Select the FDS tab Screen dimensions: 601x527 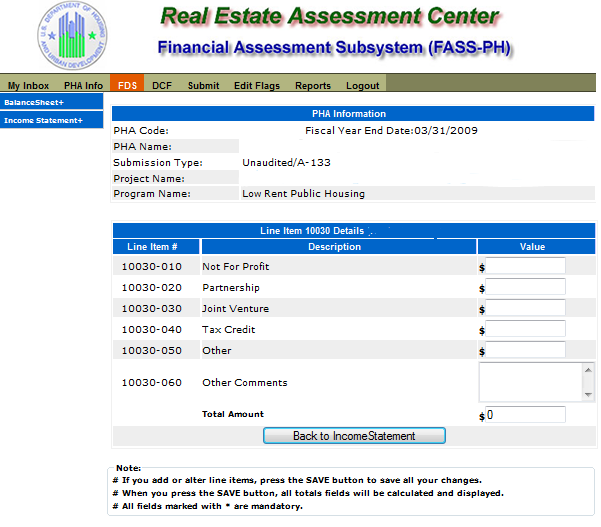[127, 83]
